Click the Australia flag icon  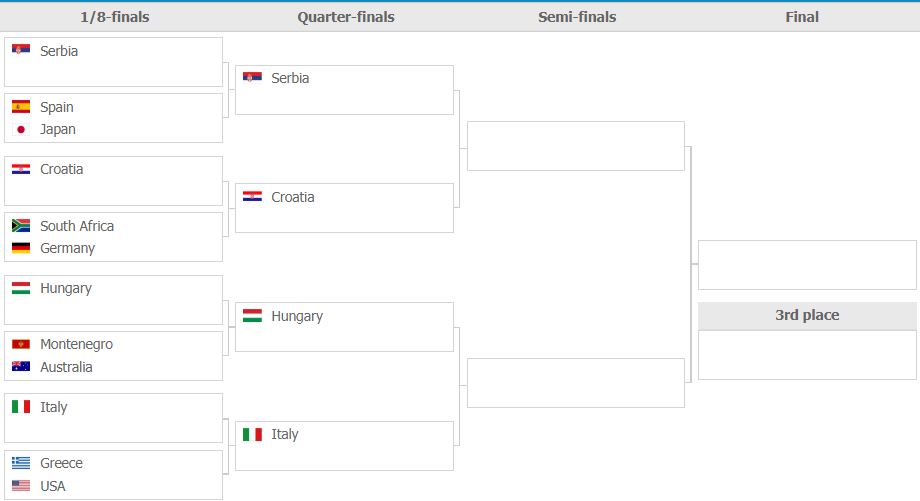pyautogui.click(x=21, y=367)
